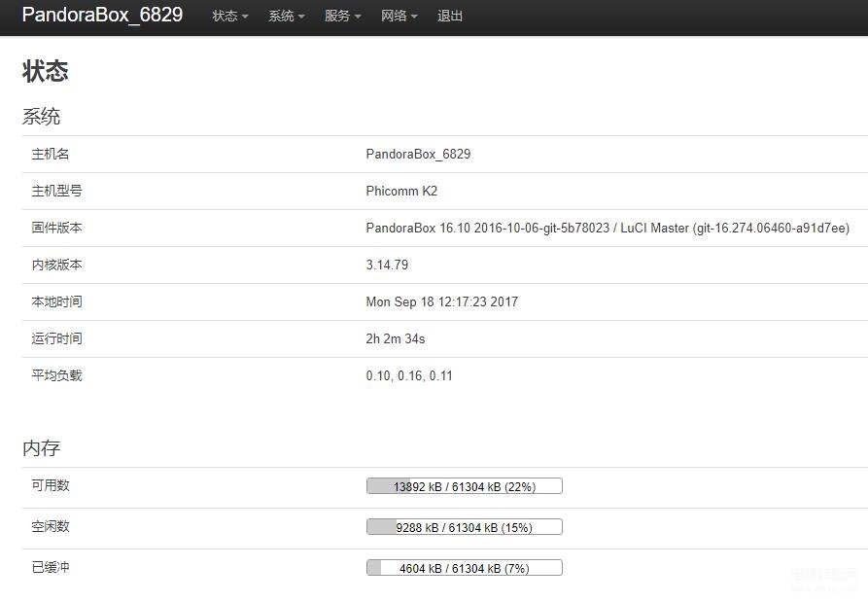Open the 系统 dropdown menu

pos(287,17)
